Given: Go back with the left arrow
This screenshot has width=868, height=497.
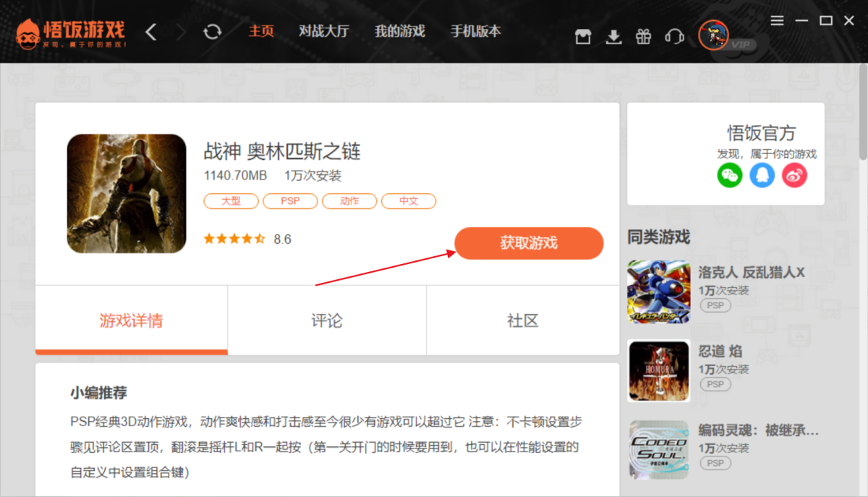Looking at the screenshot, I should pos(150,32).
